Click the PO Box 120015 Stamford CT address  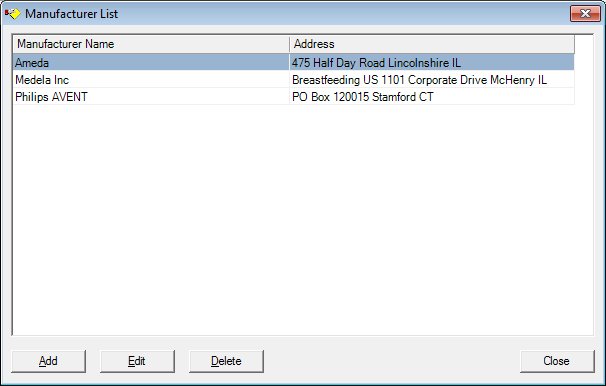click(363, 97)
